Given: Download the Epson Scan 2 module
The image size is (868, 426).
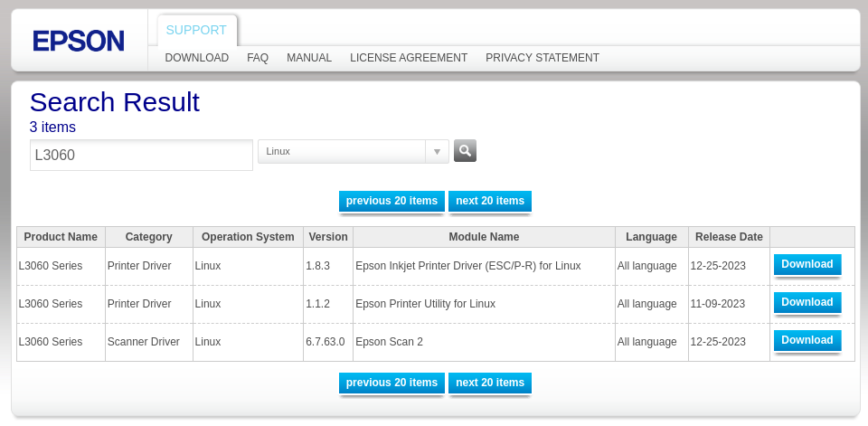Looking at the screenshot, I should (807, 341).
